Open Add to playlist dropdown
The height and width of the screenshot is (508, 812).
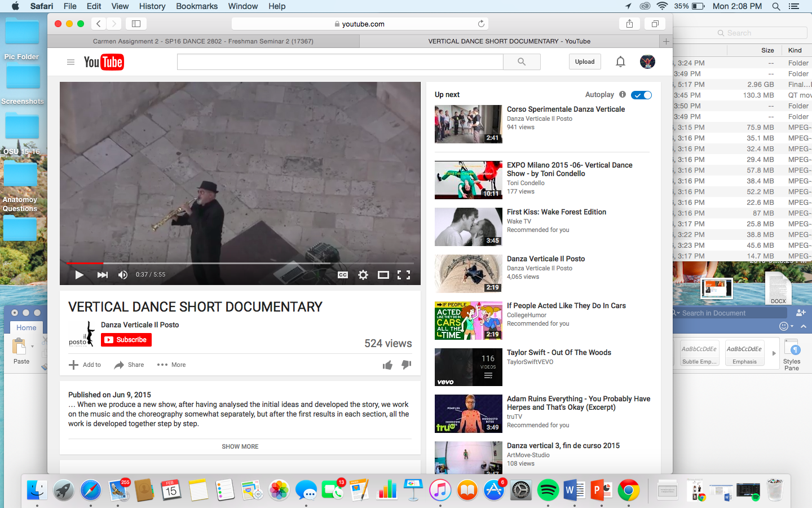tap(85, 365)
